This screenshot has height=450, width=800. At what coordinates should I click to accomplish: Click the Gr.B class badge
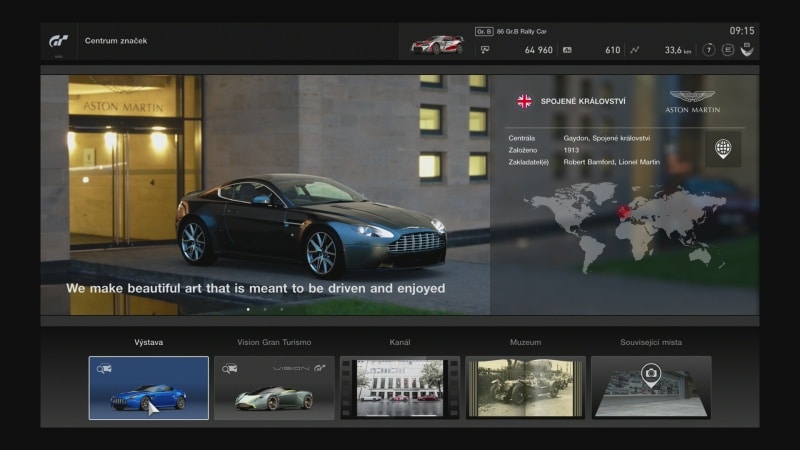[x=484, y=32]
